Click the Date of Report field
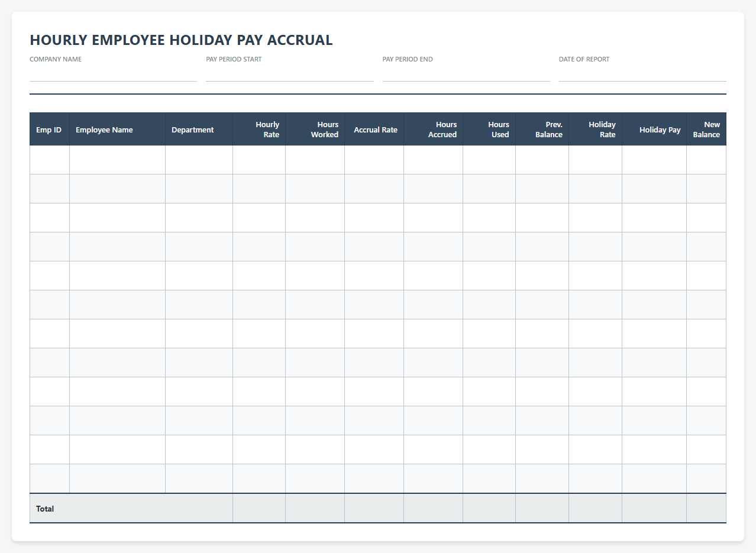Screen dimensions: 756x553 tap(642, 74)
